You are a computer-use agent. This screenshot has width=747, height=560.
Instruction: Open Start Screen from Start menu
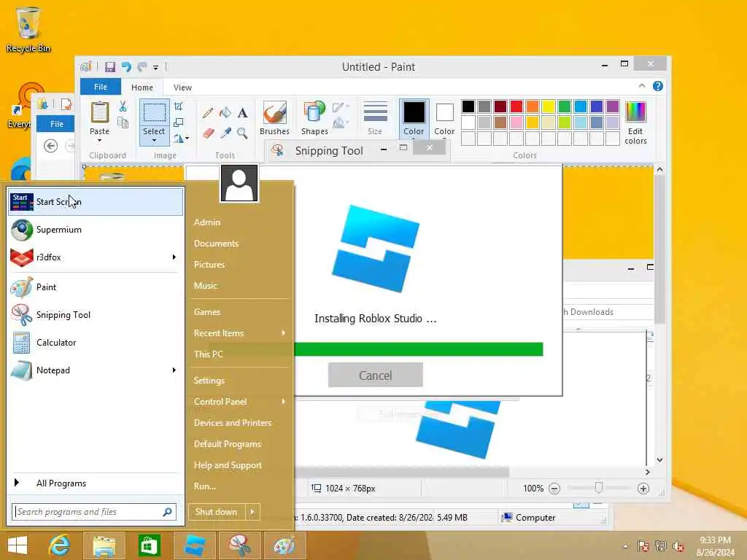click(x=96, y=202)
